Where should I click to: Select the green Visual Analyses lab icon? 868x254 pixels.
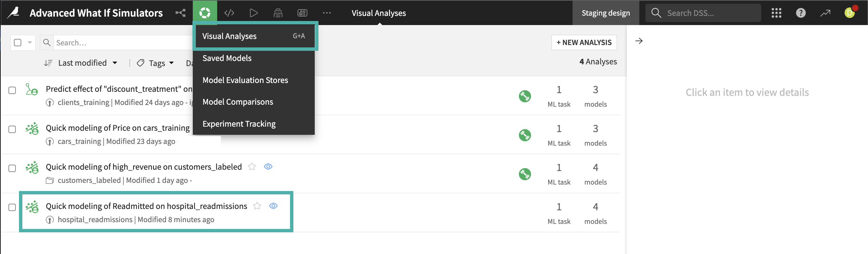205,13
